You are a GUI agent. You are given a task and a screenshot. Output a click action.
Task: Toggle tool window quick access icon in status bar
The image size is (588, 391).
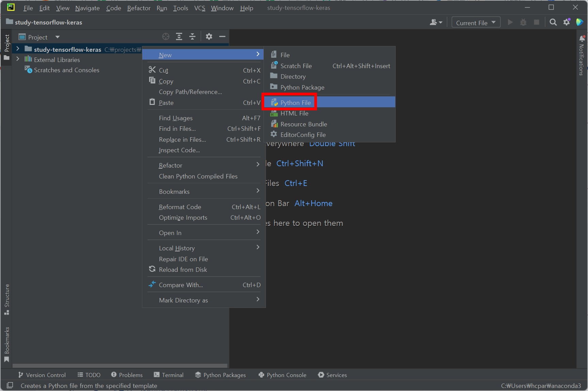point(10,385)
